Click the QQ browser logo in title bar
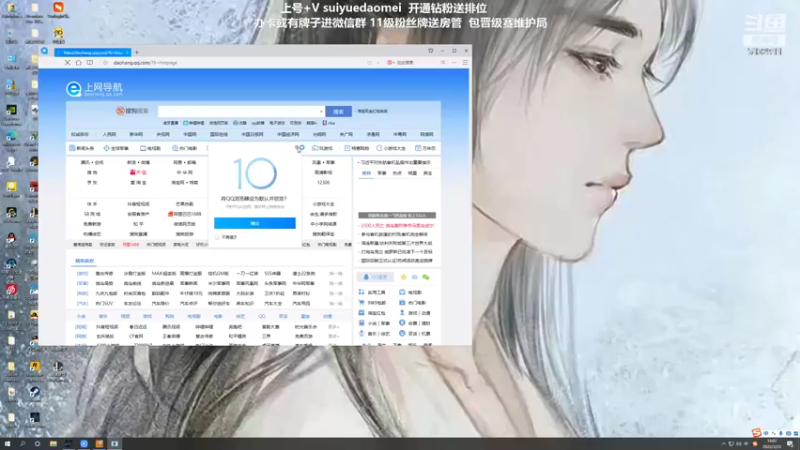The width and height of the screenshot is (800, 450). click(x=44, y=51)
